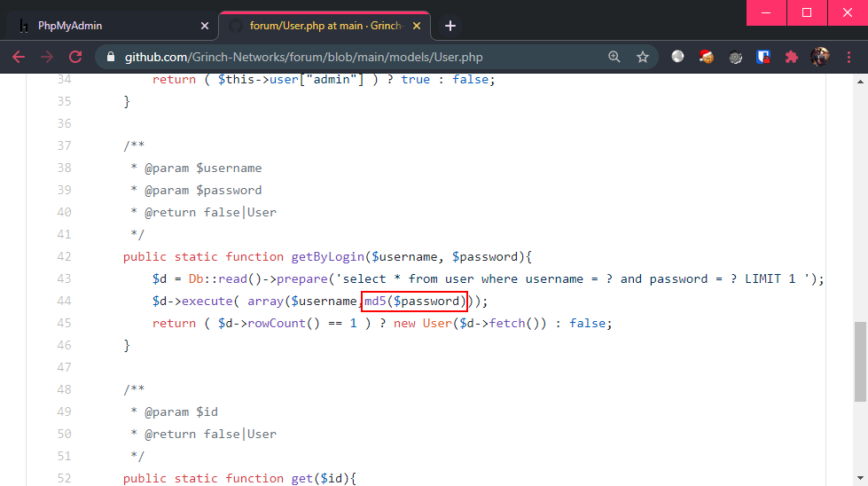Click the prepare method call
Viewport: 868px width, 486px height.
[x=301, y=279]
